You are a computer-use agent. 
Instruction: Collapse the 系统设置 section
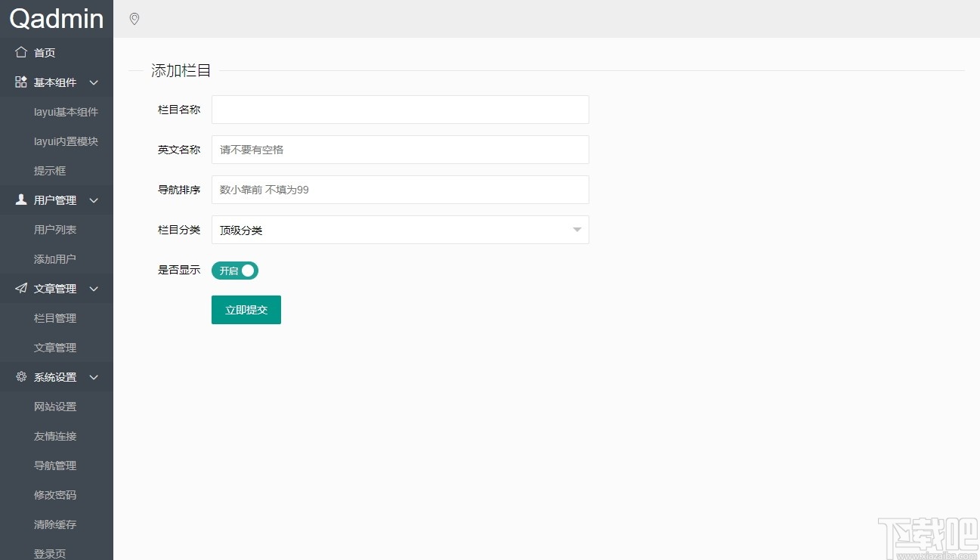click(x=93, y=377)
